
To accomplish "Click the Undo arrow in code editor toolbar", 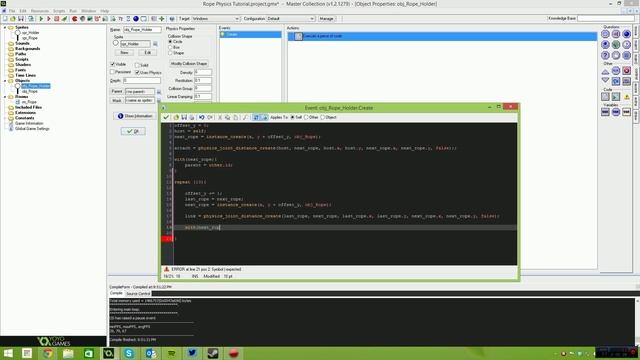I will 202,118.
